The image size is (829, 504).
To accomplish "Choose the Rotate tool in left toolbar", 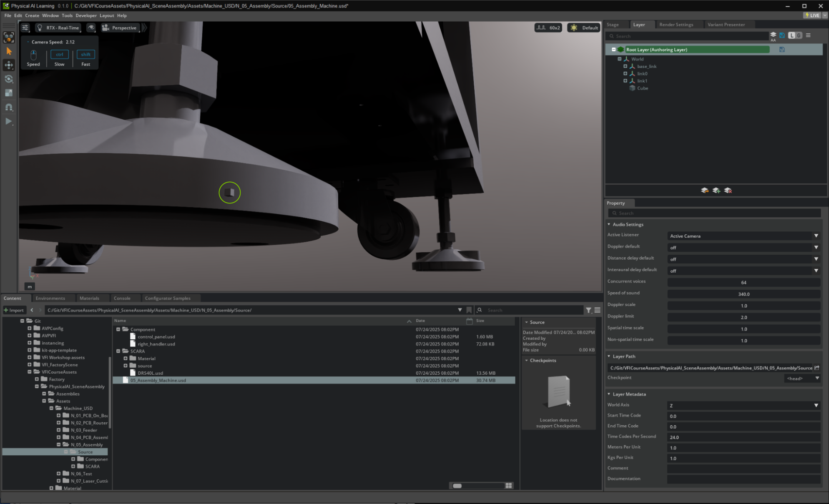I will pyautogui.click(x=9, y=79).
